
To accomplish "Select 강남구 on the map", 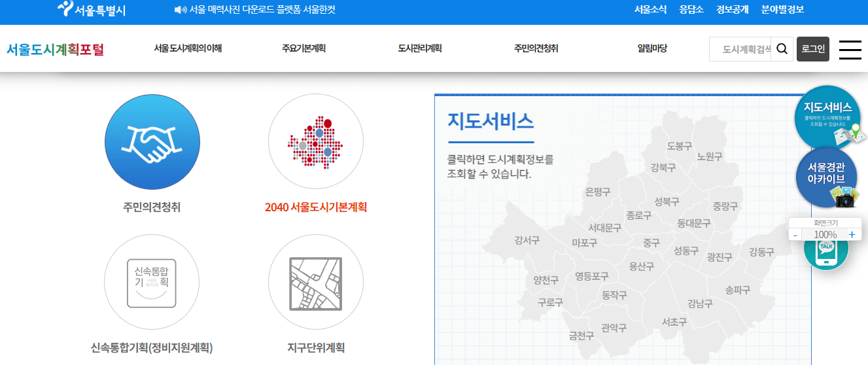I will [700, 303].
